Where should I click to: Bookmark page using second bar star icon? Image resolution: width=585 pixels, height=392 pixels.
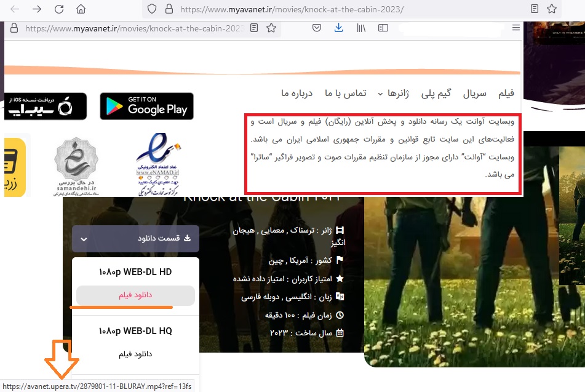pyautogui.click(x=271, y=28)
